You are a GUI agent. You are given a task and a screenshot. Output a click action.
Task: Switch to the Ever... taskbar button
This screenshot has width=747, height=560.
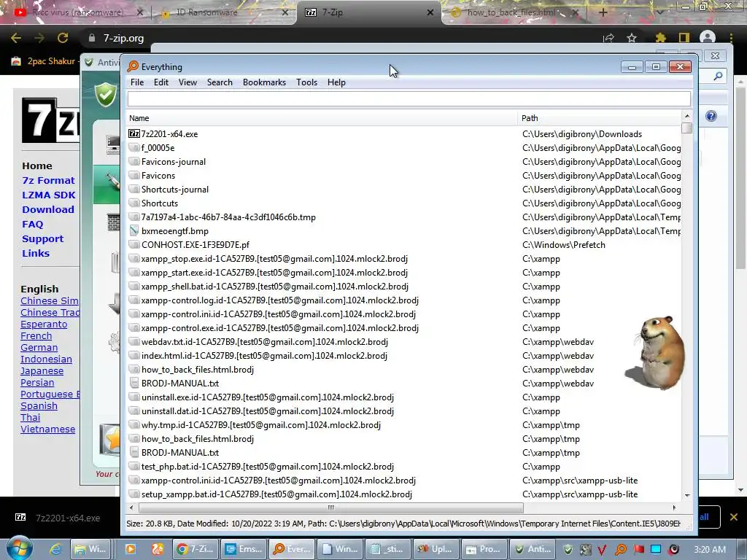(292, 549)
